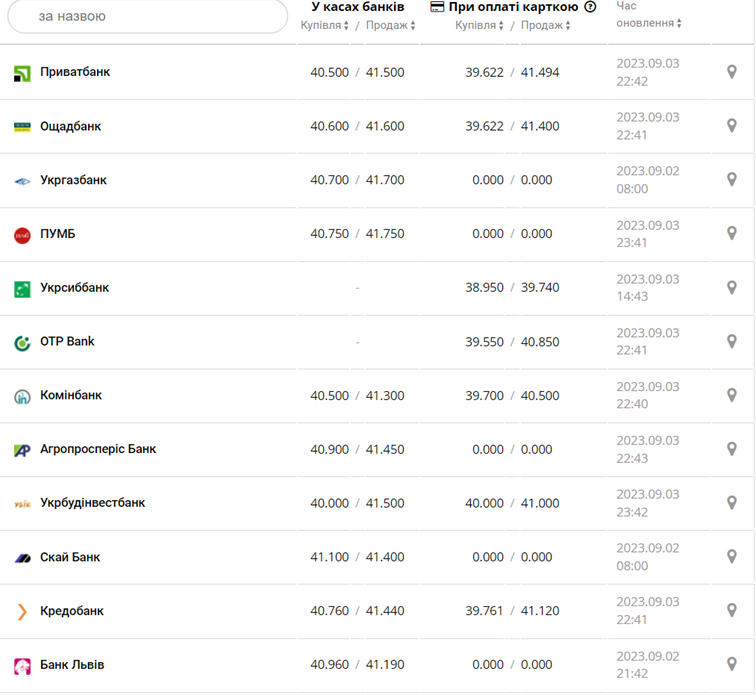Screen dimensions: 756x695
Task: Click map pin in Скай Банк row
Action: tap(732, 557)
